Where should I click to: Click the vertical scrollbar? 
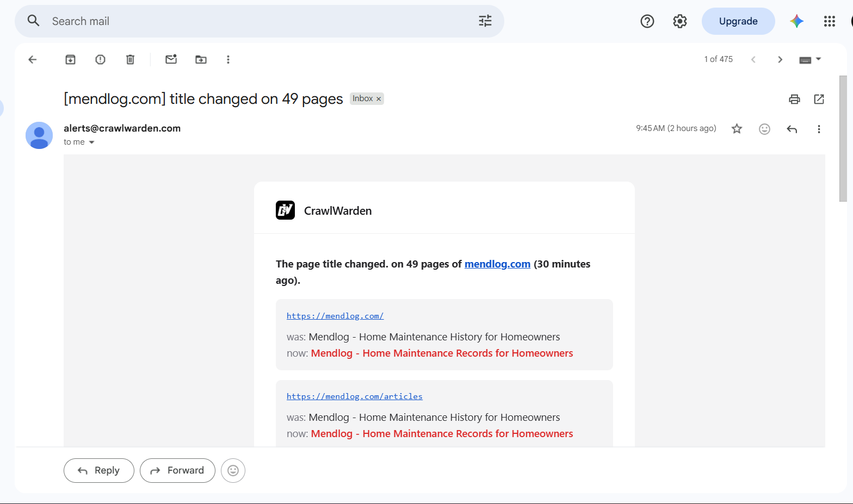coord(843,139)
